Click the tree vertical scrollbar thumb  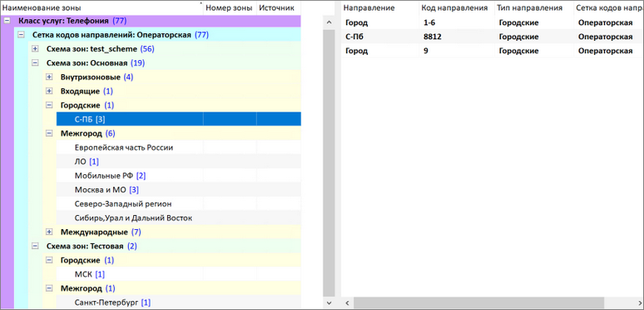(x=329, y=162)
